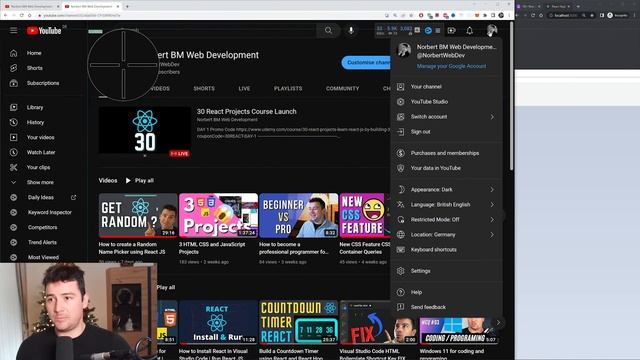
Task: Switch to the PLAYLISTS channel tab
Action: [288, 89]
